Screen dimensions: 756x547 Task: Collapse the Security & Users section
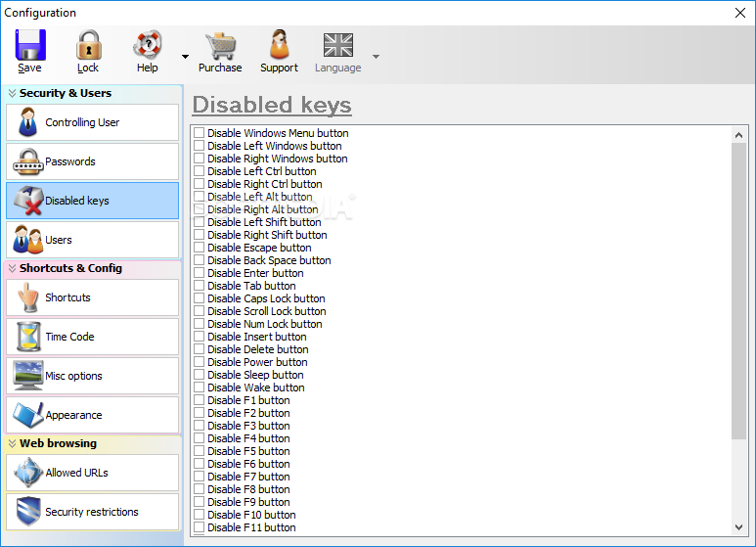tap(12, 93)
